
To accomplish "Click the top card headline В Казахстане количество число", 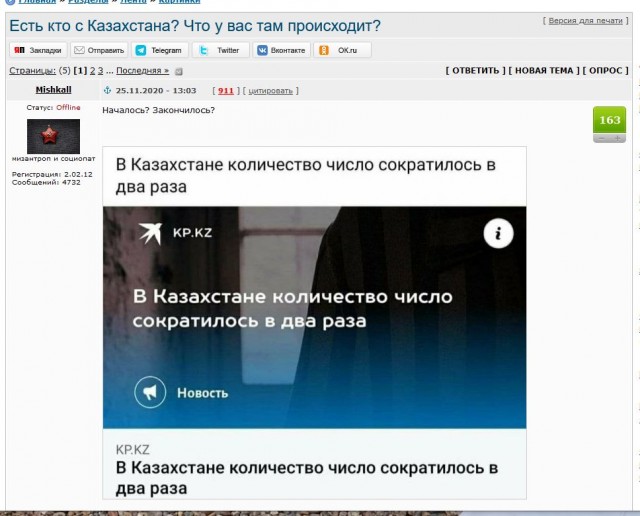I will [x=306, y=176].
